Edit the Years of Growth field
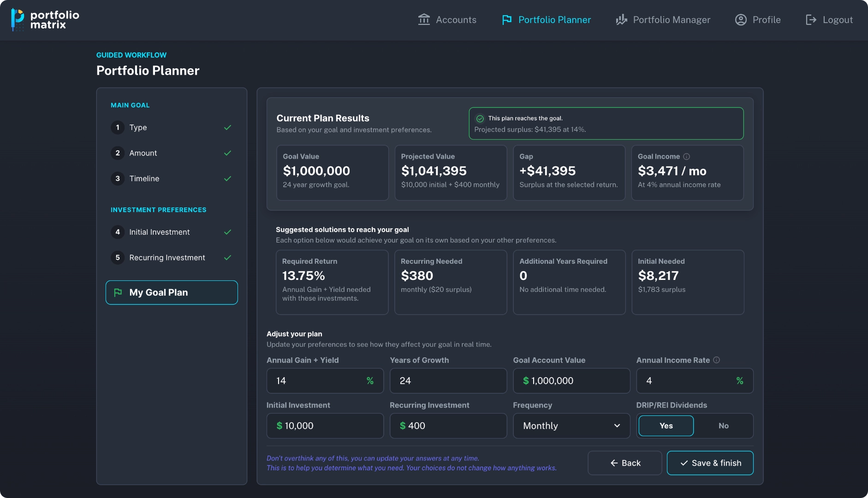This screenshot has height=498, width=868. [x=448, y=381]
